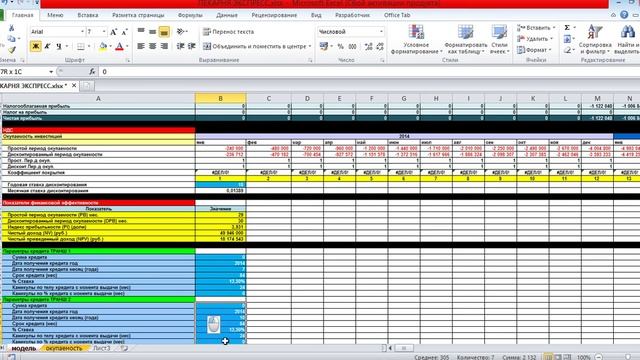Open Arial font name dropdown
640x360 pixels.
click(x=82, y=31)
